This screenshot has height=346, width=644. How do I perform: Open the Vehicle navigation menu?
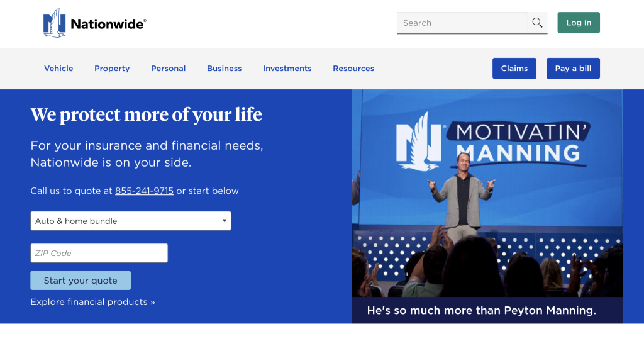[58, 69]
